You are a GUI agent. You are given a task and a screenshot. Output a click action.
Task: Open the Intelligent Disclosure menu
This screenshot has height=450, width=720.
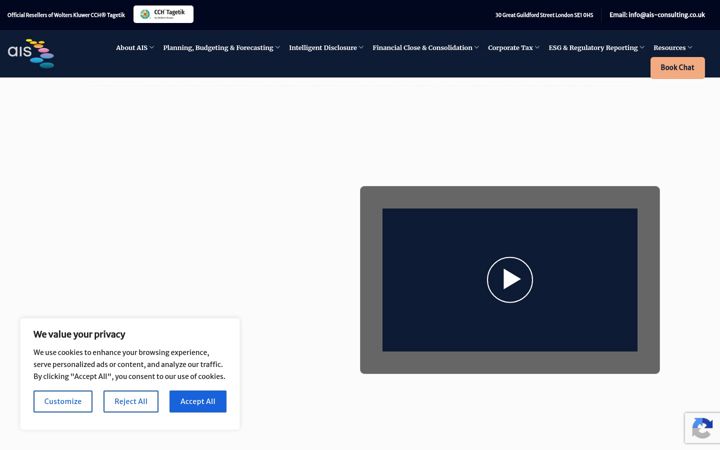(323, 48)
